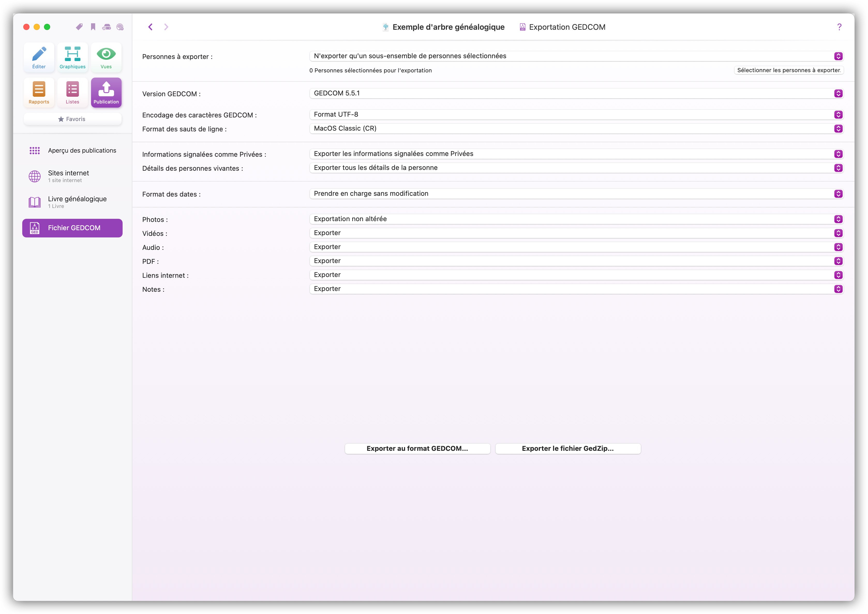Open the Notes export dropdown
The image size is (868, 614).
coord(577,289)
